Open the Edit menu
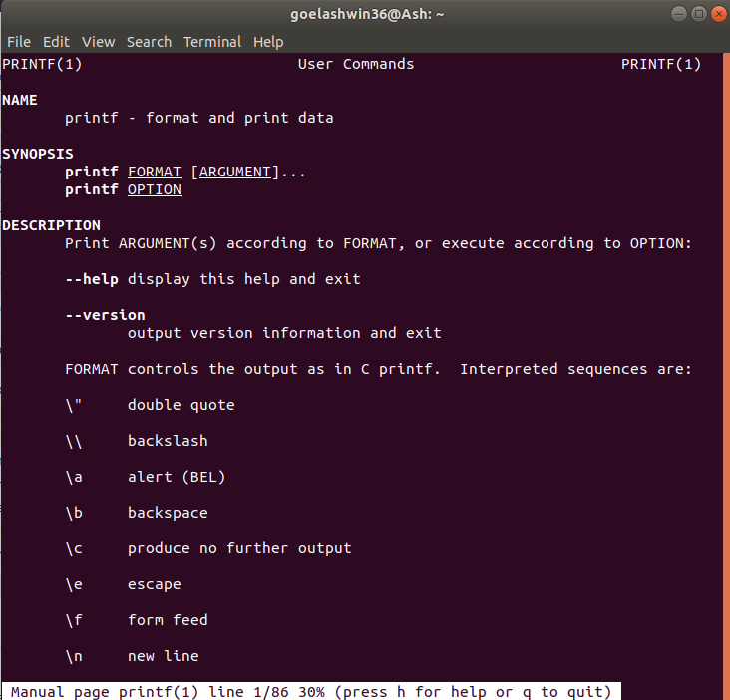730x700 pixels. [56, 42]
